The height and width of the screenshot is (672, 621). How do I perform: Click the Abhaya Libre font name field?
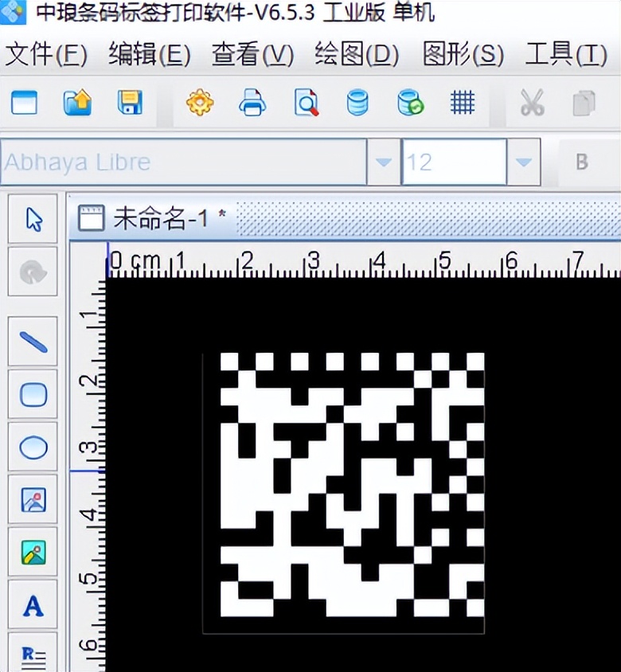tap(183, 162)
